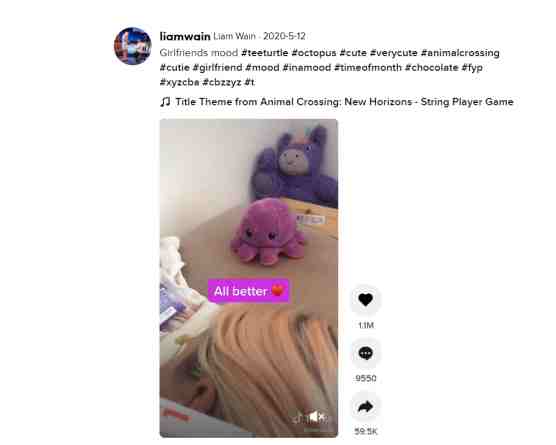Click the music note icon
The image size is (556, 445).
coord(165,102)
